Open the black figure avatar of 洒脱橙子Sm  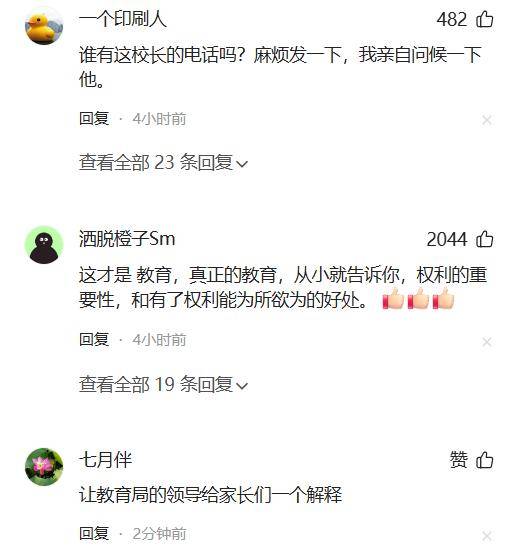[x=44, y=245]
